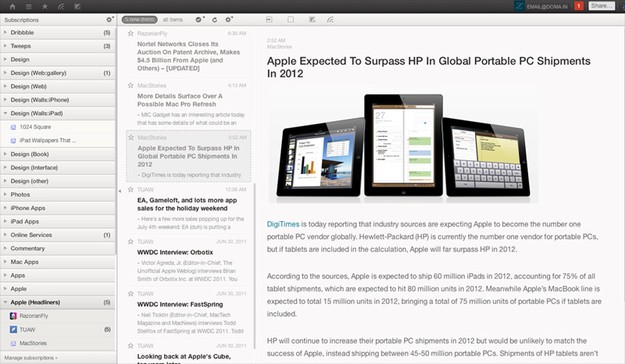
Task: Star the Looking back at Apple's Cube item
Action: 130,346
